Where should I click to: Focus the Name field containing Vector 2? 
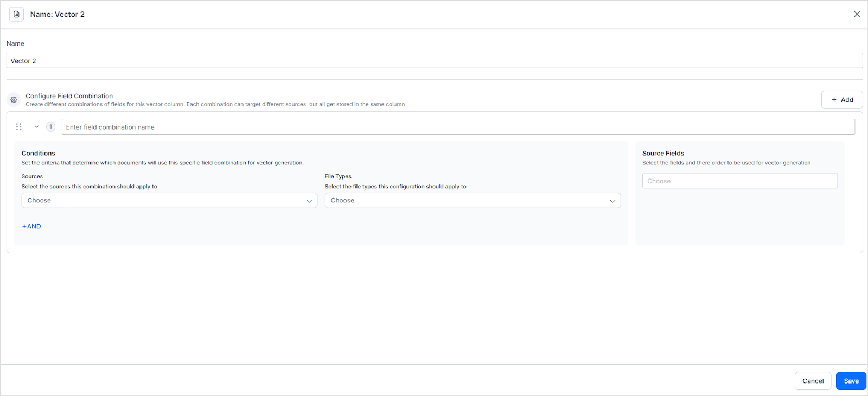[x=434, y=61]
